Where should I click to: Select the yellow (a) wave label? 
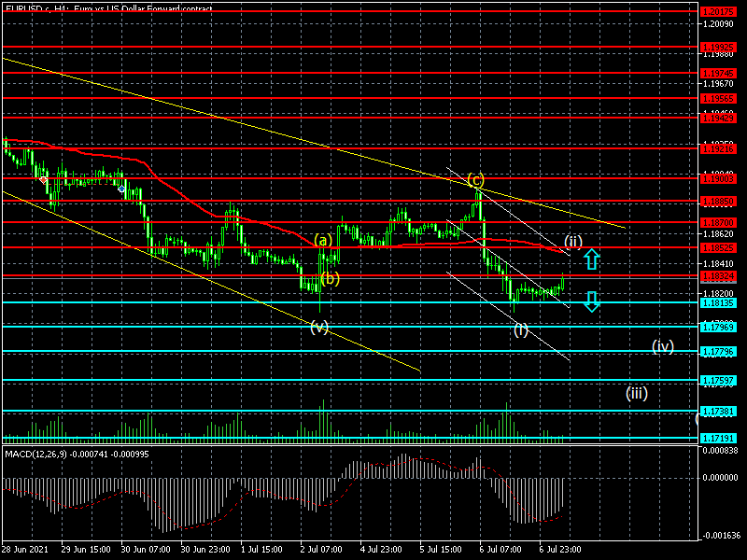(322, 240)
